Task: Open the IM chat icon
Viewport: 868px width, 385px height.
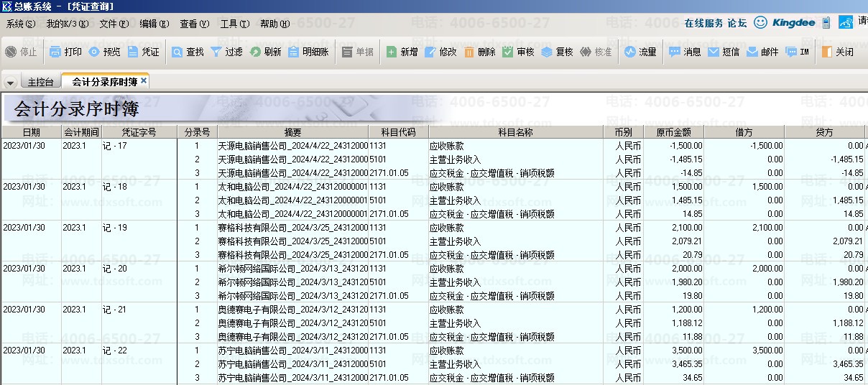Action: 791,52
